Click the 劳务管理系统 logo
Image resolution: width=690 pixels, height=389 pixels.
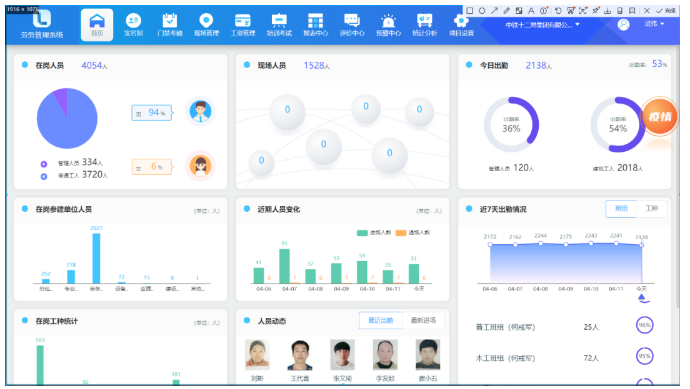42,23
